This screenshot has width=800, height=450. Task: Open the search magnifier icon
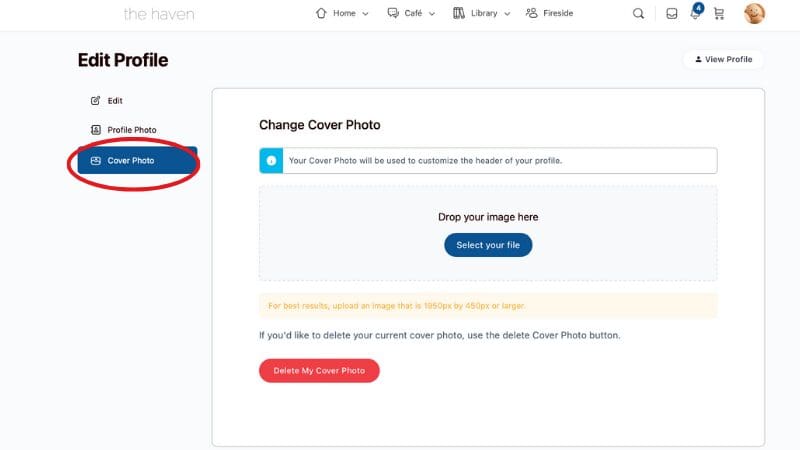click(638, 14)
